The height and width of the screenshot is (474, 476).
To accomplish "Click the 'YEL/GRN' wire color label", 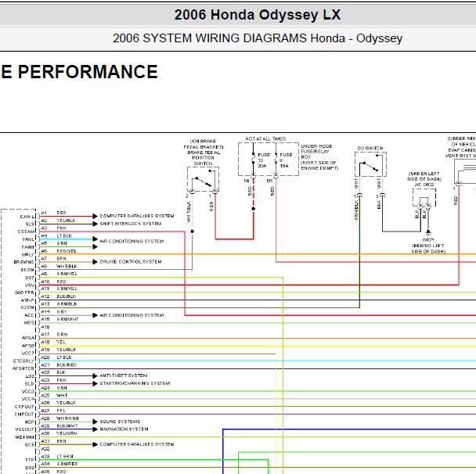I will [67, 433].
